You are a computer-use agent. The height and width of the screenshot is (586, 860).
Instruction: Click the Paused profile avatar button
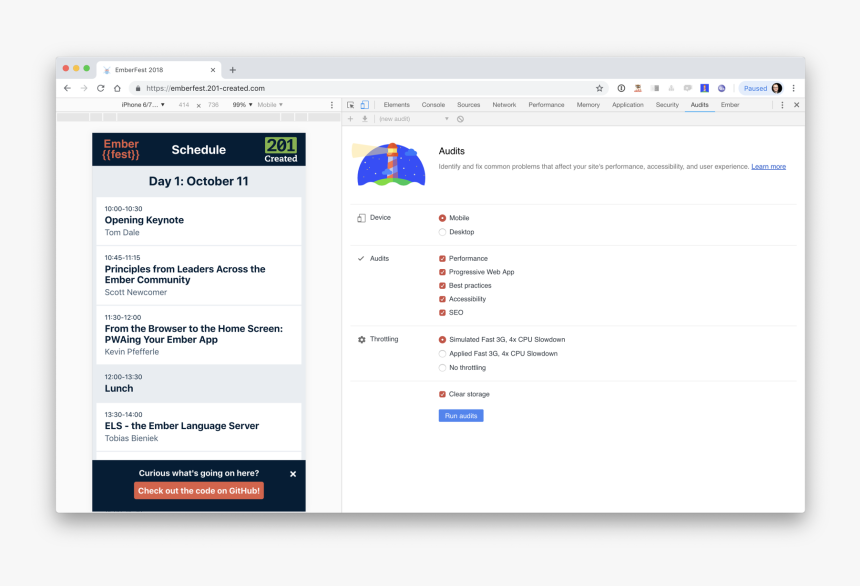pos(761,88)
